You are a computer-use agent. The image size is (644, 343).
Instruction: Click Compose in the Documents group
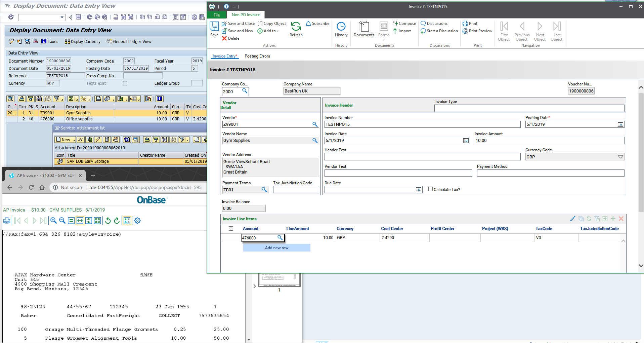(404, 24)
